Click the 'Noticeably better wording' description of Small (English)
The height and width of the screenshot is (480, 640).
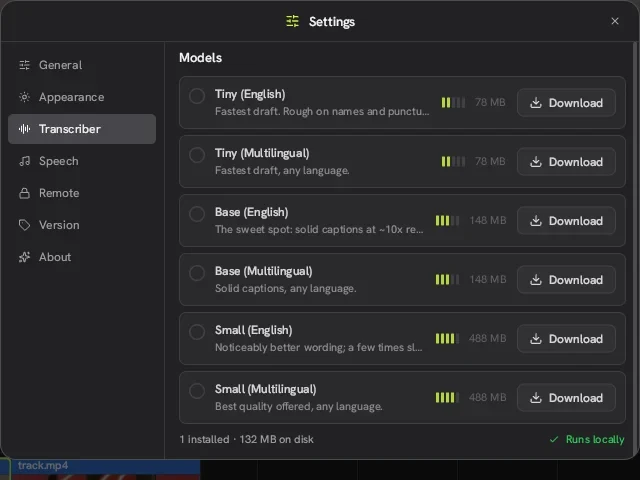[x=319, y=347]
